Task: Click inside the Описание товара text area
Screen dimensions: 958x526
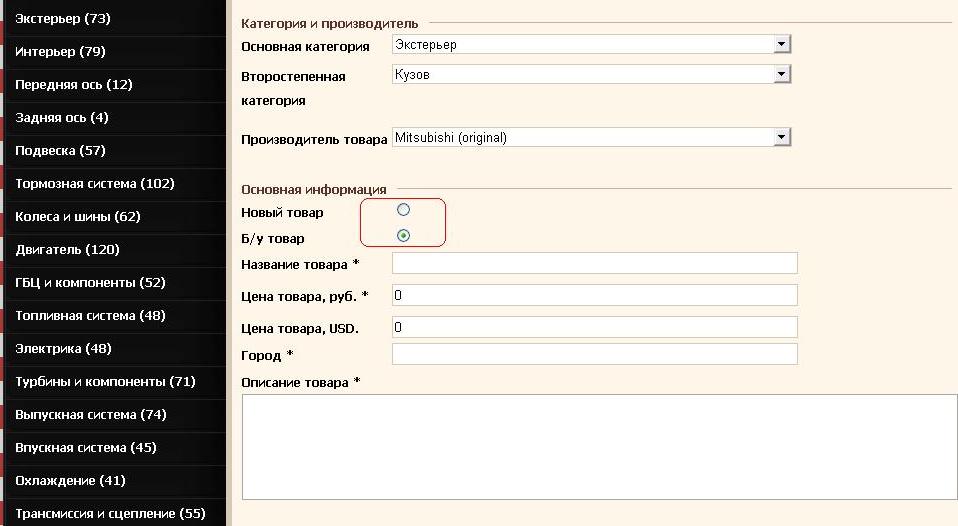Action: (599, 445)
